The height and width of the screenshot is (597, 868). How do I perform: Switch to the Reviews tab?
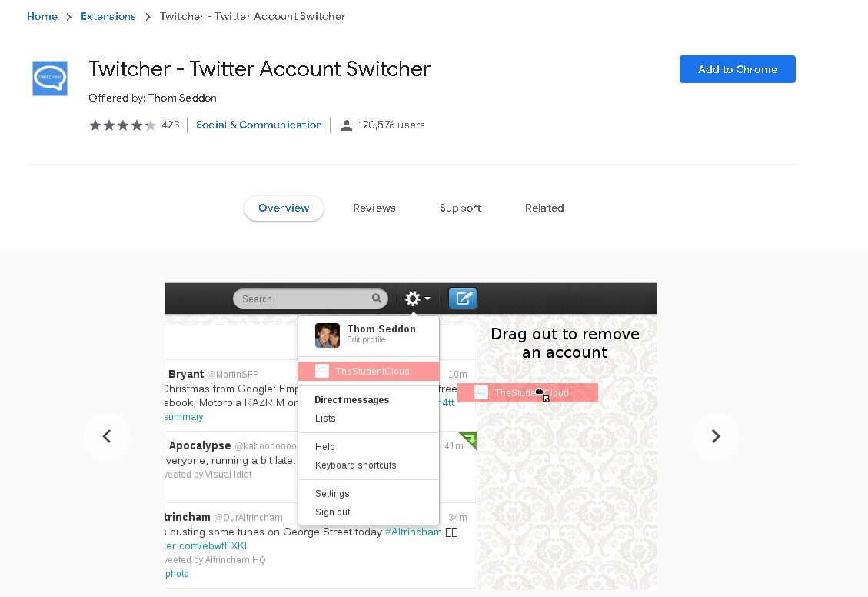(x=374, y=208)
